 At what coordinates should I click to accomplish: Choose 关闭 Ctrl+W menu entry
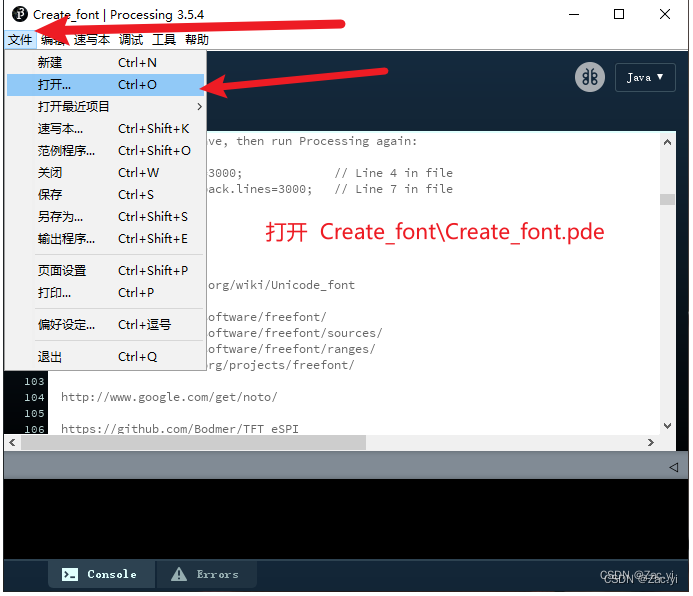click(105, 173)
